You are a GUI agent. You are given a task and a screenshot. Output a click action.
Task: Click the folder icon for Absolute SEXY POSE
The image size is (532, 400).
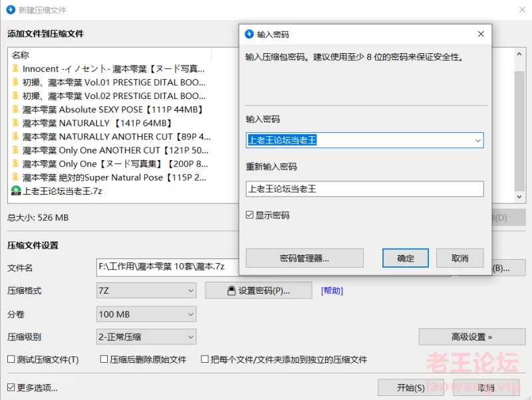coord(15,109)
